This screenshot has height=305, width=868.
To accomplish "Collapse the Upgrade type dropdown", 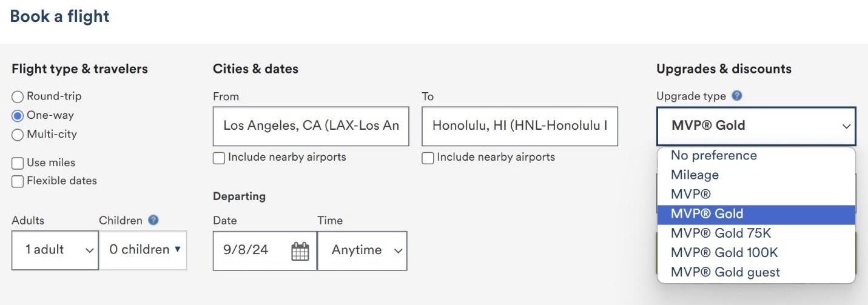I will click(x=756, y=126).
